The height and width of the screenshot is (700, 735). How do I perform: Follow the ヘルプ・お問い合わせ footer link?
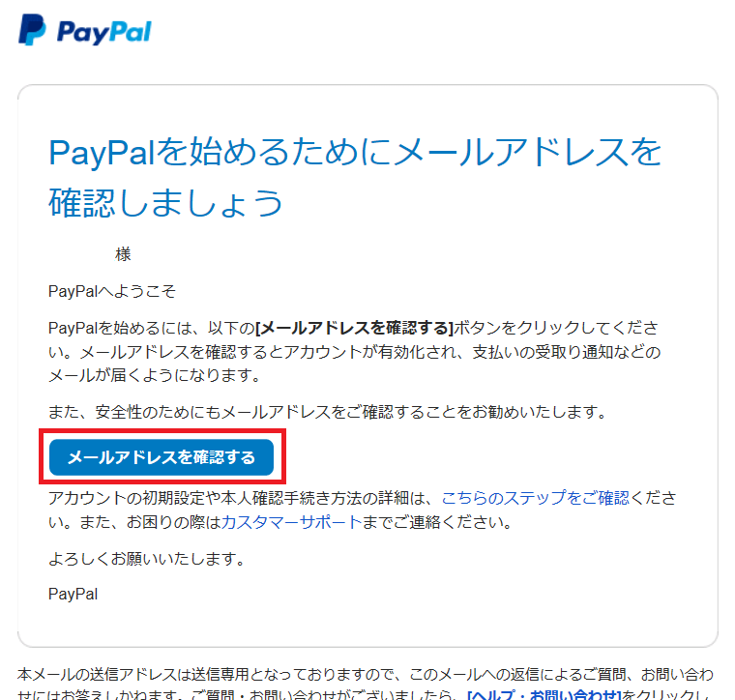click(544, 694)
